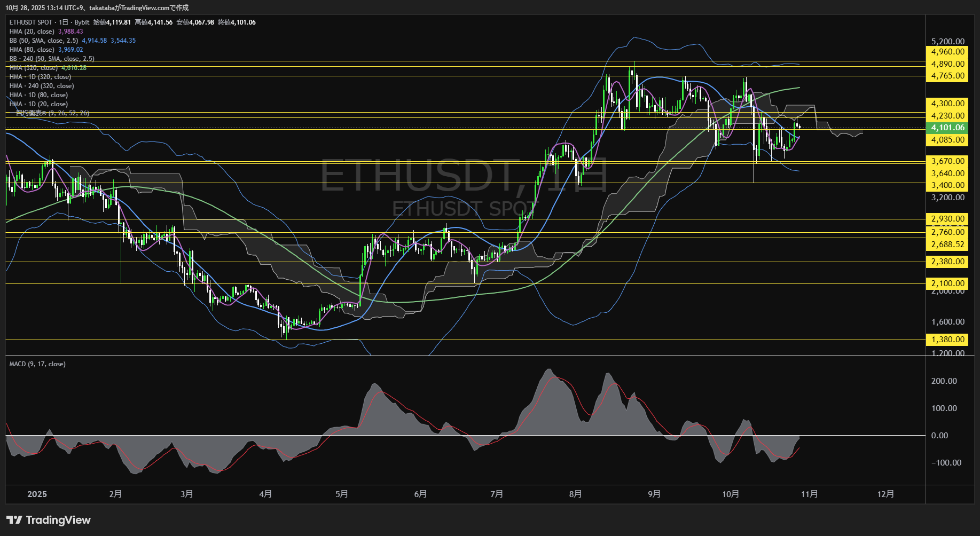Click the yellow 2,930.00 price level tag

coord(947,219)
